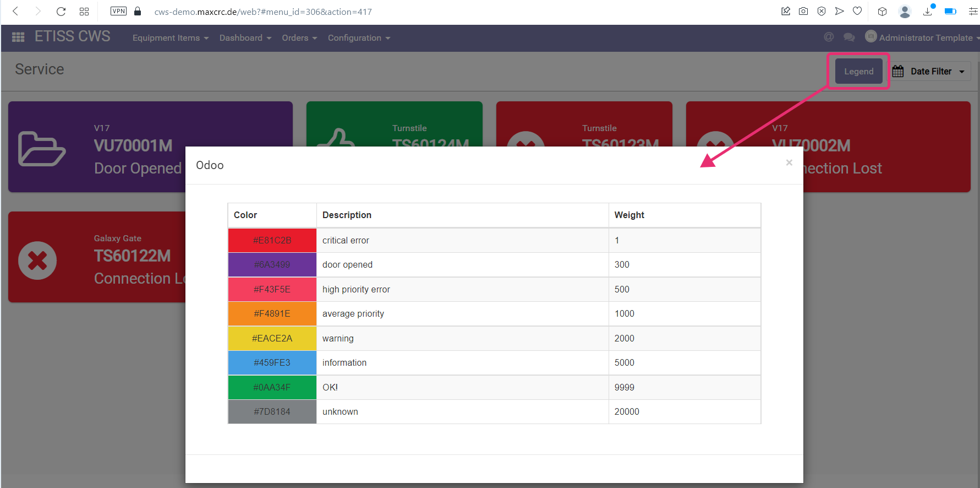
Task: Click the battery saver icon
Action: pos(950,11)
